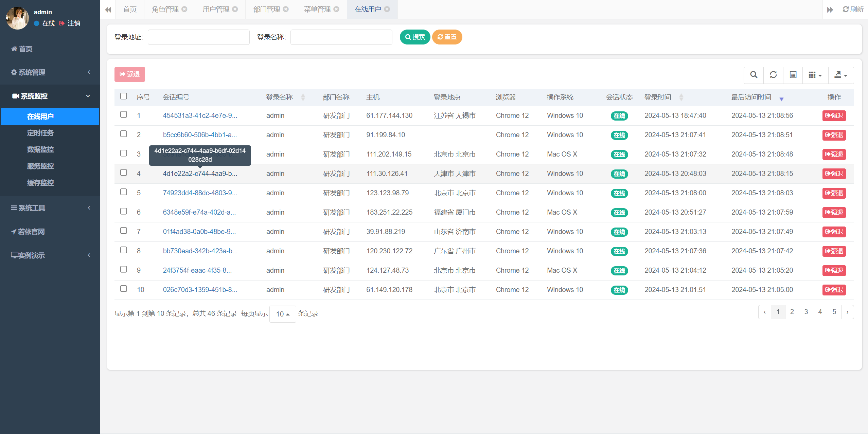The image size is (868, 434).
Task: Go to page 5 in pagination
Action: (834, 312)
